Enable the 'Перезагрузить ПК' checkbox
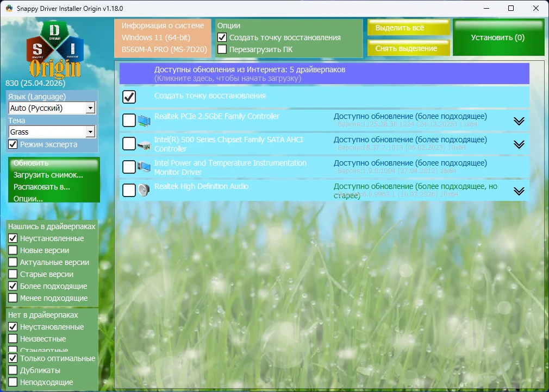This screenshot has height=392, width=549. click(x=222, y=49)
